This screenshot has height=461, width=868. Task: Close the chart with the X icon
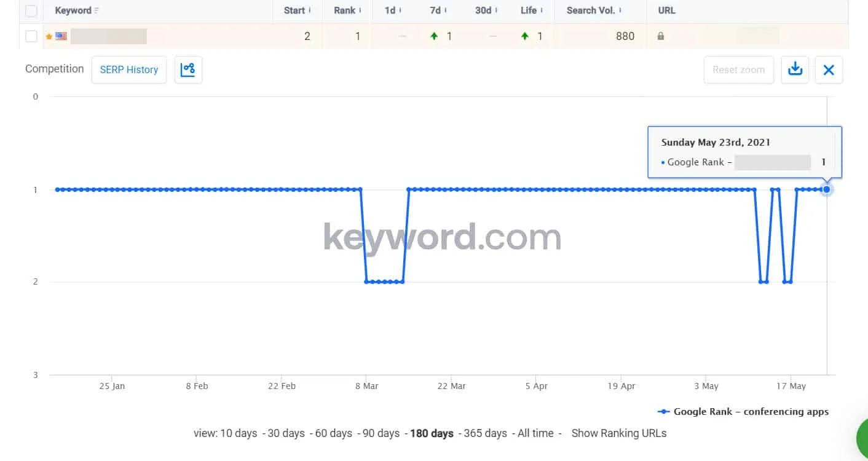[x=829, y=69]
